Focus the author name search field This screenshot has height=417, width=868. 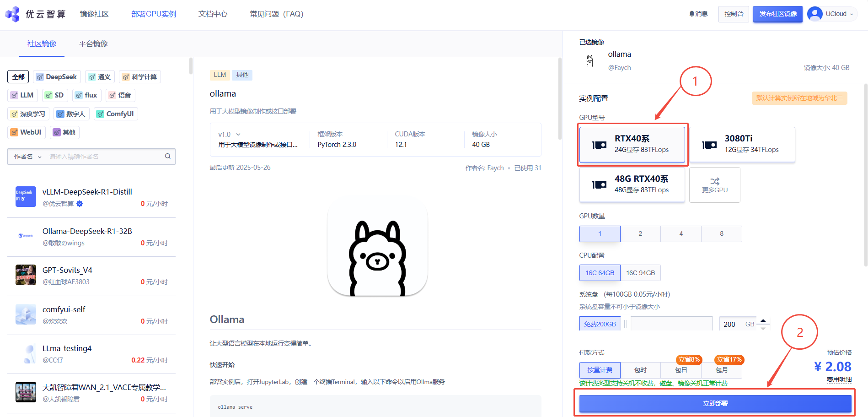pos(104,157)
